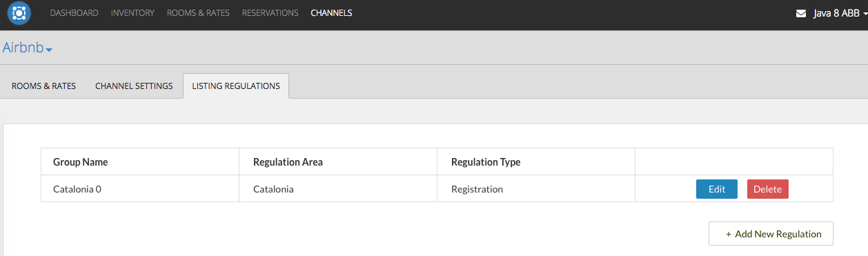Switch to the Channel Settings tab
Screen dimensions: 868x256
click(134, 86)
